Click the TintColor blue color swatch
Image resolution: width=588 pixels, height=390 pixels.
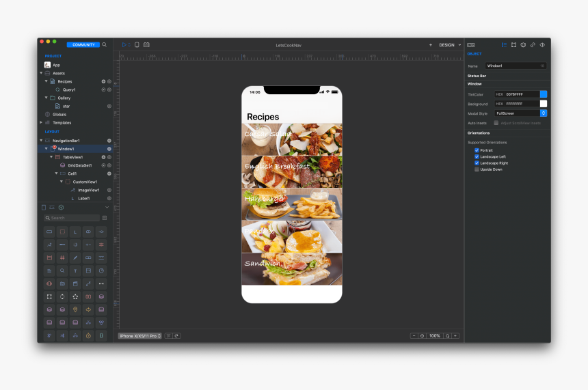coord(544,94)
